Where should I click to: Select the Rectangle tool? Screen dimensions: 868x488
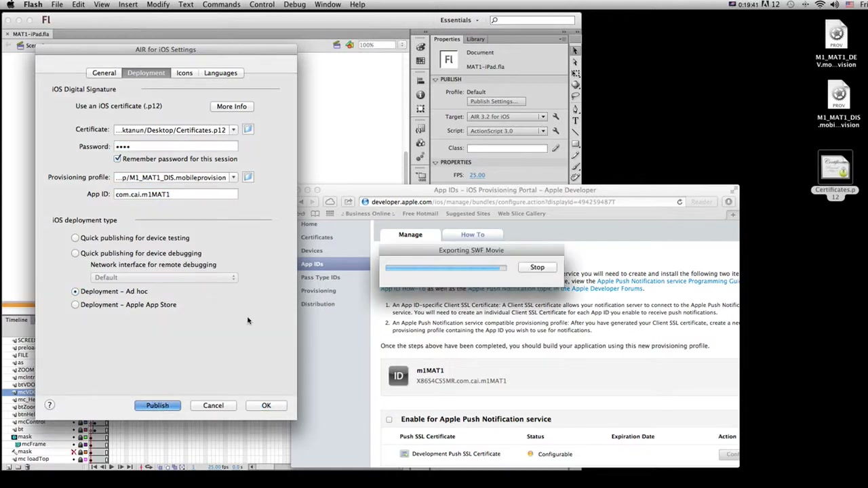pos(575,144)
